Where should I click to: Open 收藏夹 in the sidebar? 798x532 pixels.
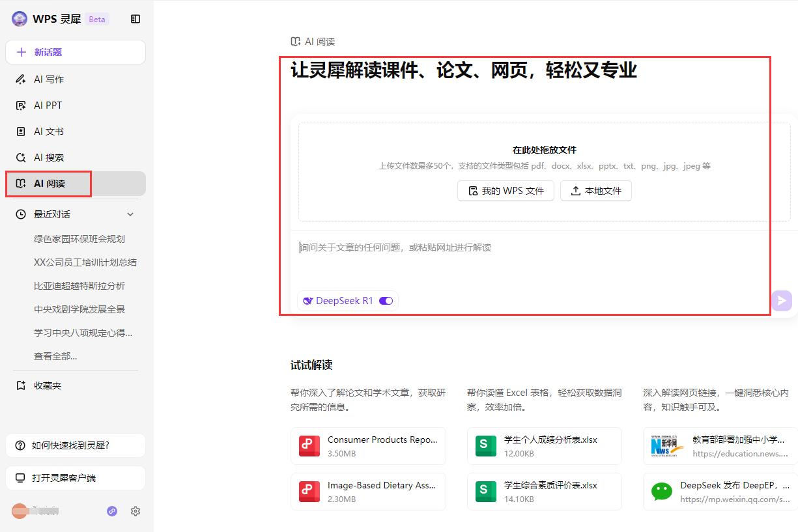[x=76, y=385]
